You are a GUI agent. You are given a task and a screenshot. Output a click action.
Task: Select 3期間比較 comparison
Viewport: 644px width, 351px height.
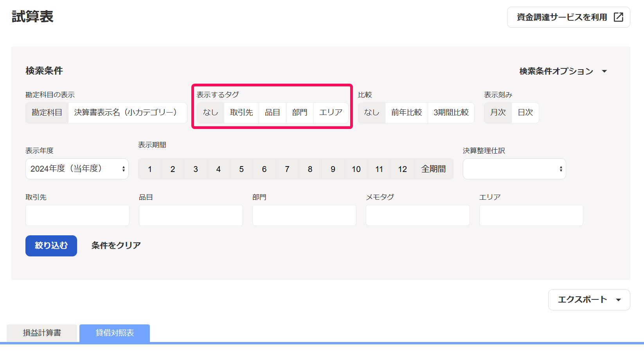coord(451,113)
